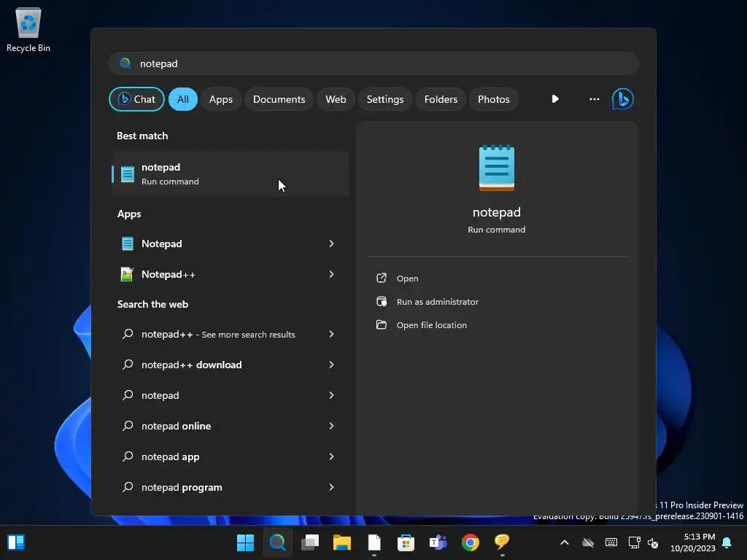The width and height of the screenshot is (747, 560).
Task: Show hidden system tray icons
Action: [x=565, y=542]
